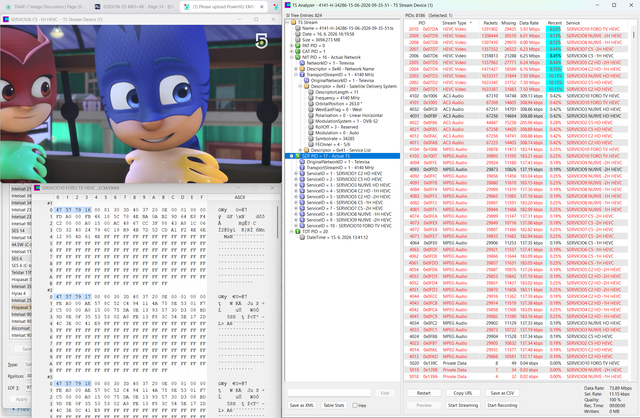This screenshot has width=640, height=418.
Task: Click the OriginalNetworkID icon under SDT
Action: (302, 162)
